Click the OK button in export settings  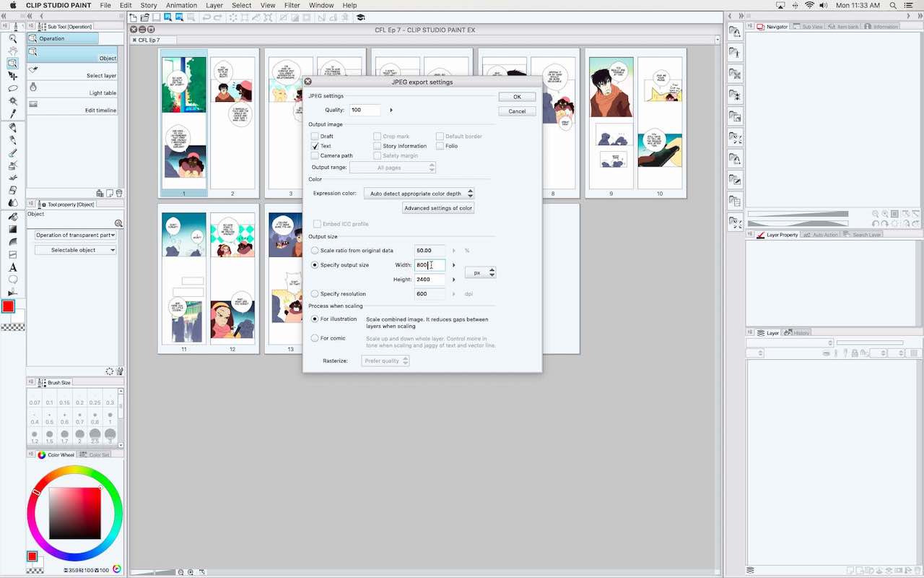(516, 96)
